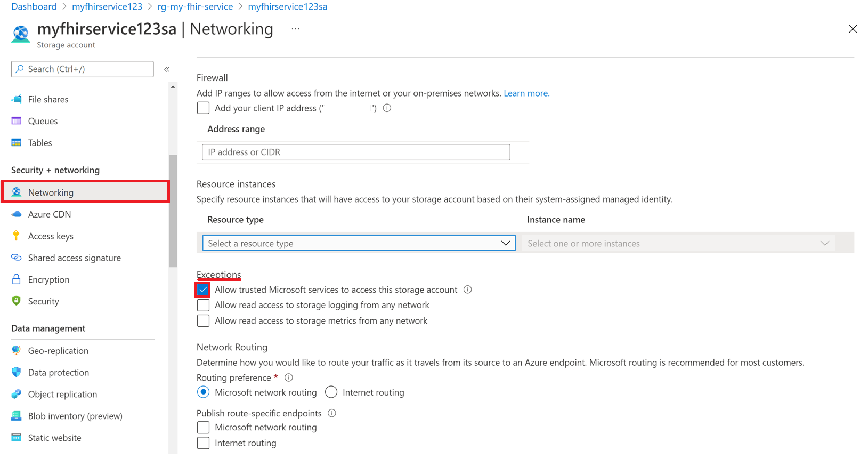Open Data protection in the sidebar

coord(58,373)
